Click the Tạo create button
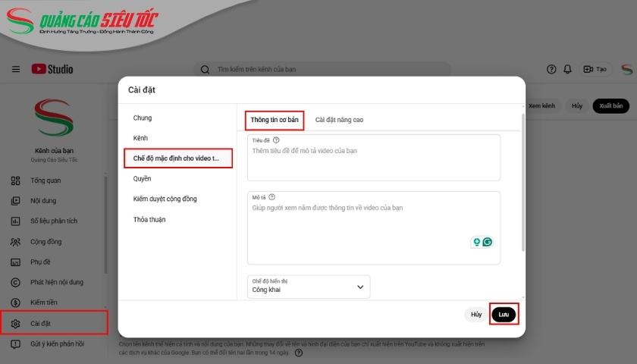The image size is (637, 364). (595, 70)
